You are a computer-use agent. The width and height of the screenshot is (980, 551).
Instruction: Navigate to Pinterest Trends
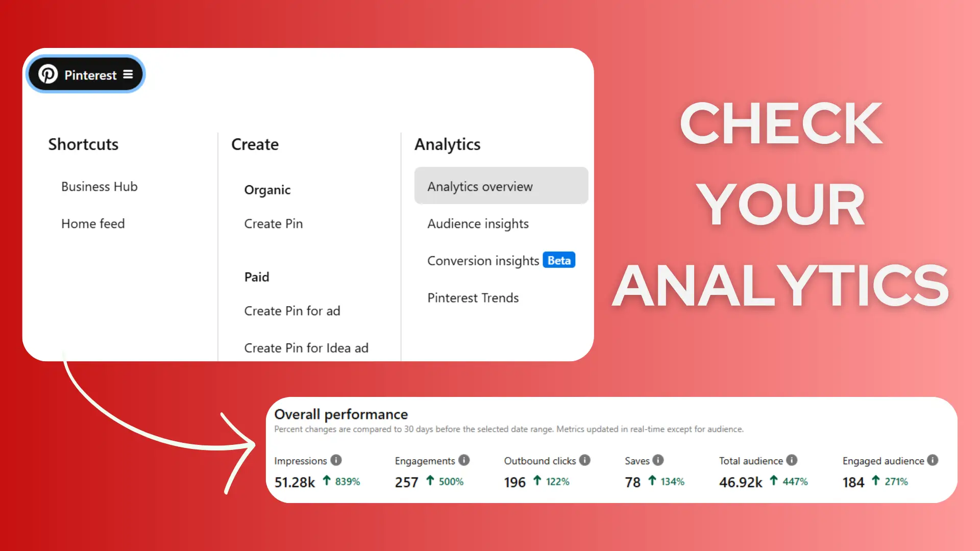pyautogui.click(x=473, y=297)
